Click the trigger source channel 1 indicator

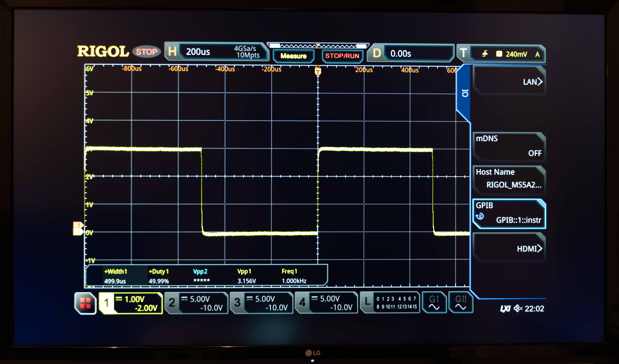click(499, 54)
